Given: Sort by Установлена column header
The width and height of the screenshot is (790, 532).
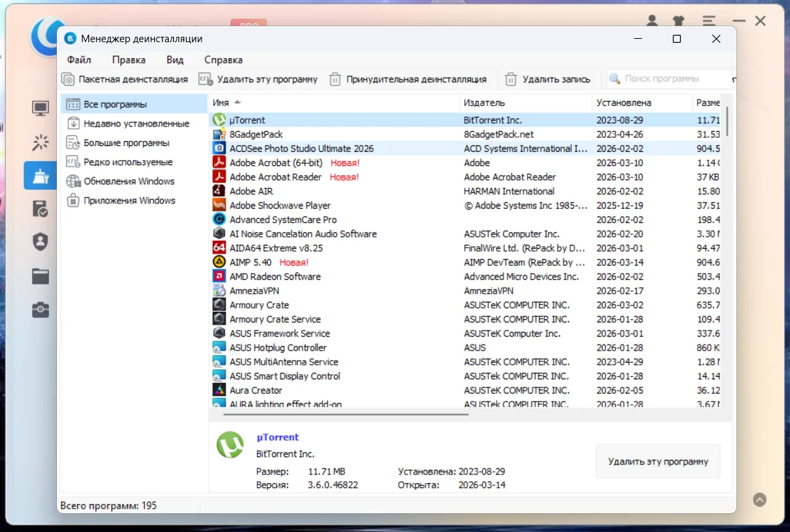Looking at the screenshot, I should click(x=624, y=103).
